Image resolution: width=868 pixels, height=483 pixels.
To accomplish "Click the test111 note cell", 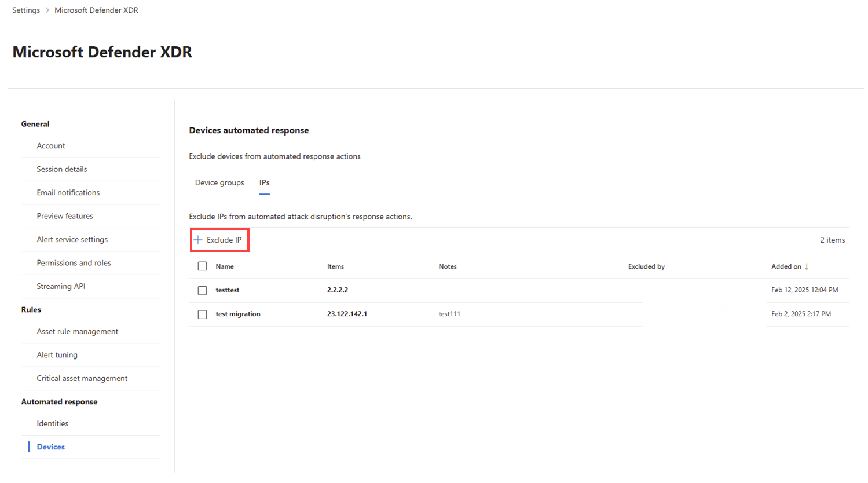I will pos(449,314).
